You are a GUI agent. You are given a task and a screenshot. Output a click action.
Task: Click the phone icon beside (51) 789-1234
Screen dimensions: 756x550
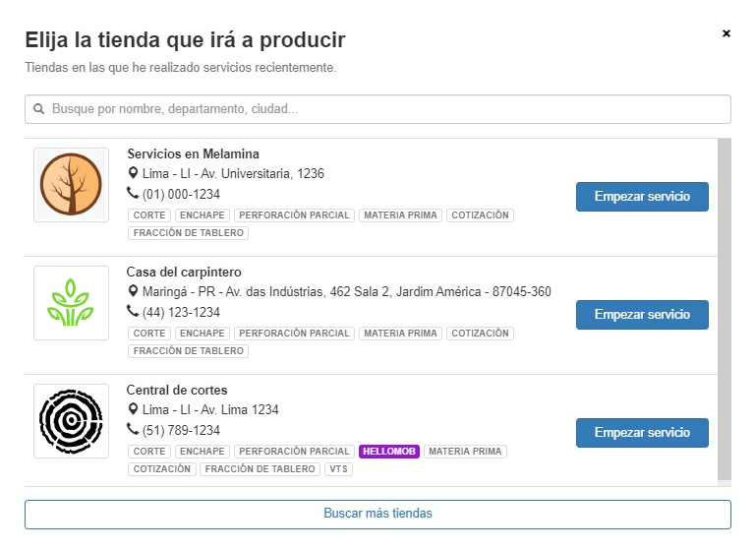(x=133, y=430)
